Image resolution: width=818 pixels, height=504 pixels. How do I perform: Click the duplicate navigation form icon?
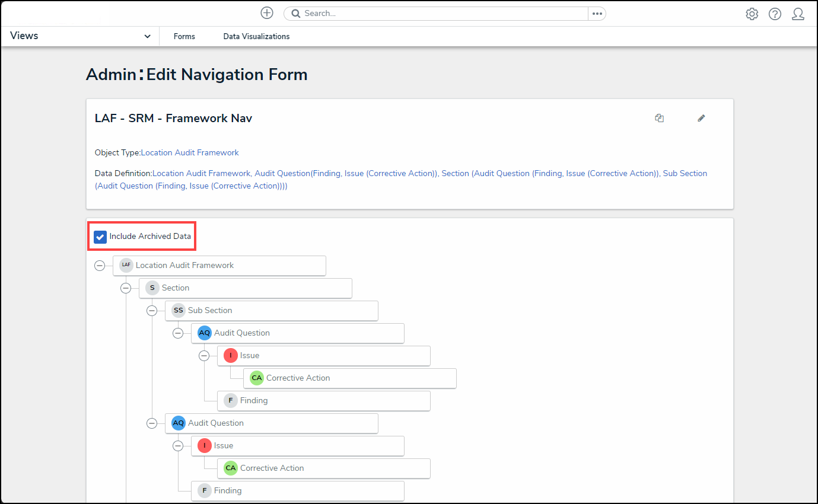coord(659,118)
